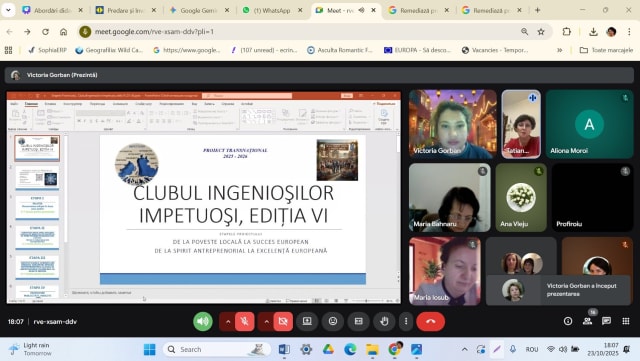Unmute the microphone in Meet

244,321
